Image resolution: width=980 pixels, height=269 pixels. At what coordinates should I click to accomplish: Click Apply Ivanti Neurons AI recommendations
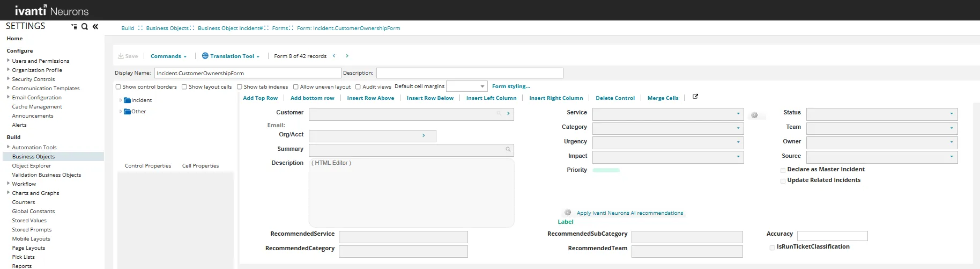pos(630,213)
